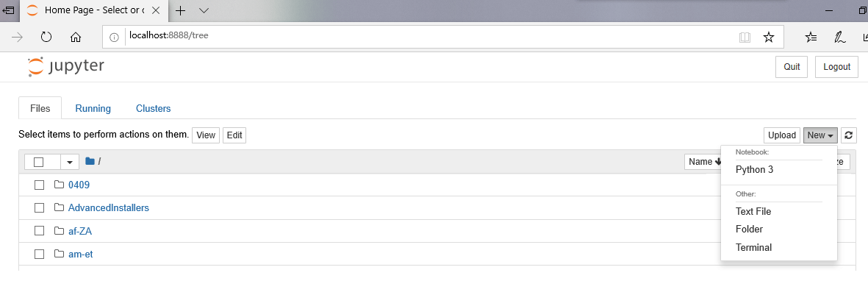Add page to favorites star
The width and height of the screenshot is (868, 281).
[x=768, y=37]
